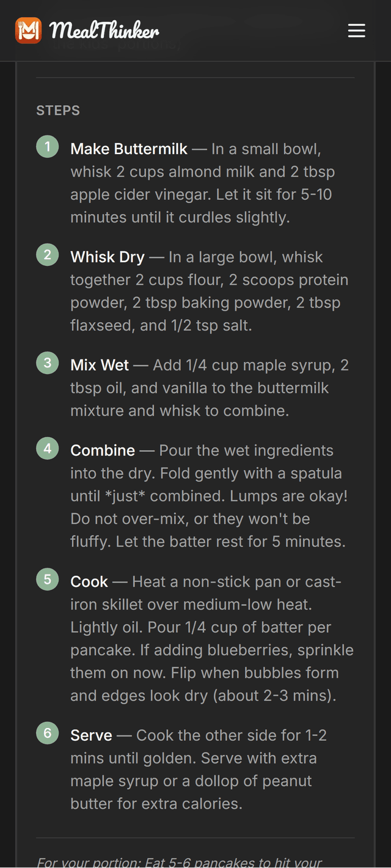391x868 pixels.
Task: Click the divider line above STEPS
Action: click(195, 77)
